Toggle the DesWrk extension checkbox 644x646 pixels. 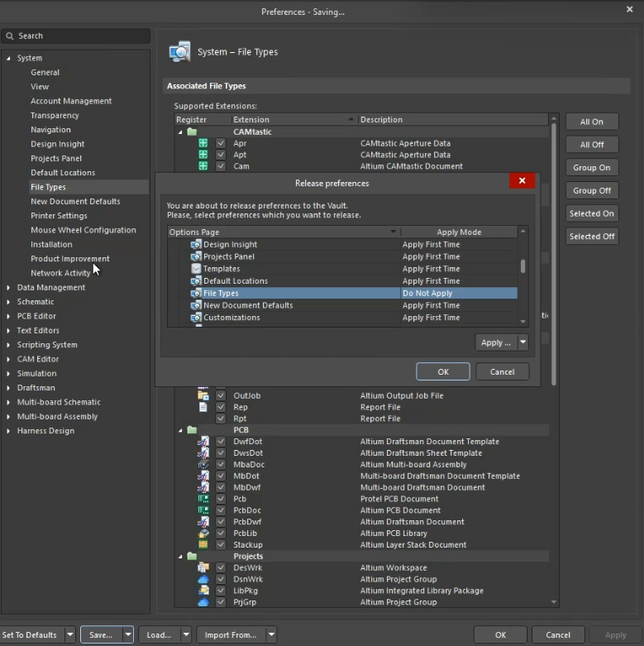tap(221, 567)
